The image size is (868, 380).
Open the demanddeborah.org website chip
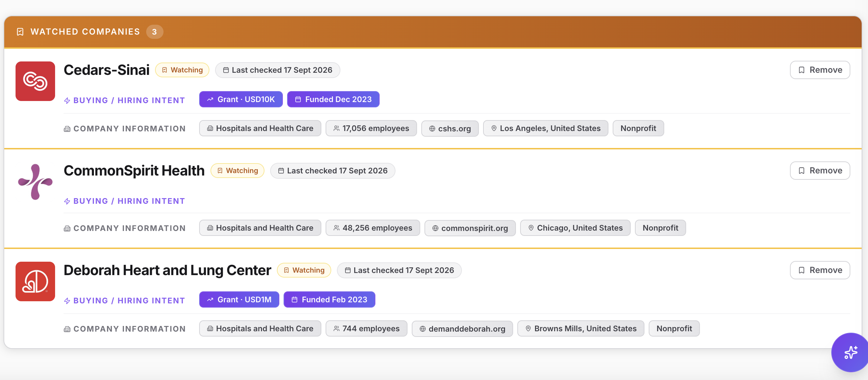(462, 329)
